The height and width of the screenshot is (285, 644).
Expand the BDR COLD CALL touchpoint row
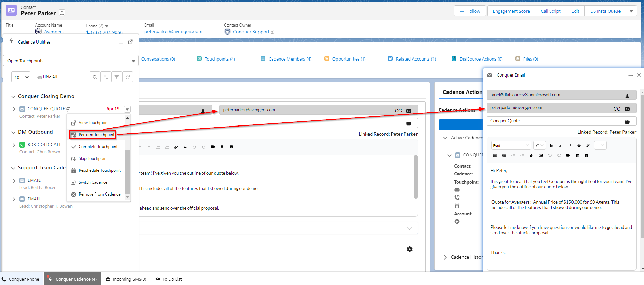(x=14, y=145)
